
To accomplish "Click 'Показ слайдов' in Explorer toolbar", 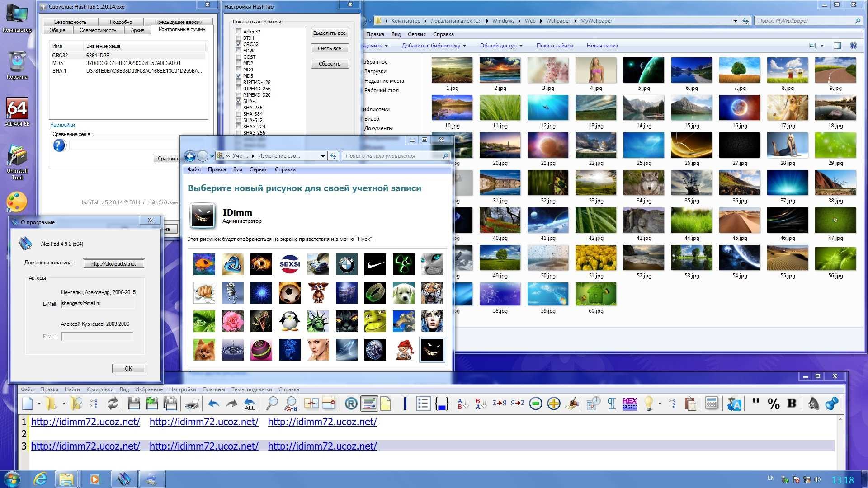I will pos(555,46).
